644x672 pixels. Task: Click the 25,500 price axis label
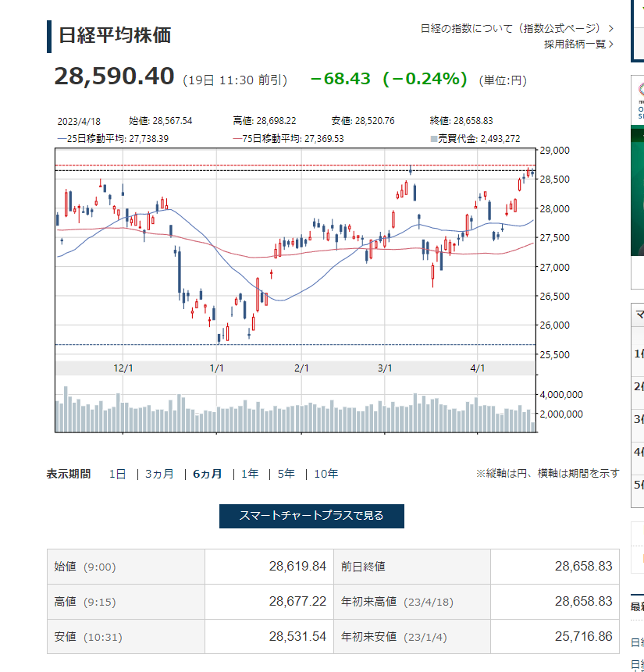pyautogui.click(x=555, y=355)
